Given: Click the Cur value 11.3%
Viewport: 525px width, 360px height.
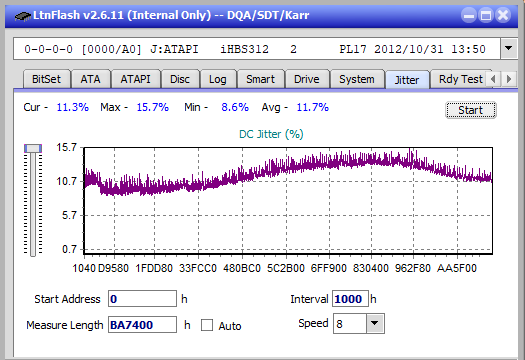Looking at the screenshot, I should pyautogui.click(x=73, y=107).
